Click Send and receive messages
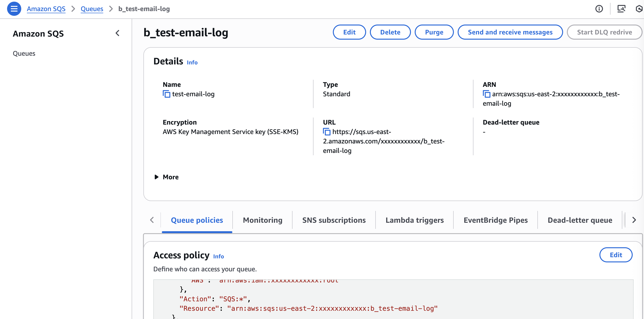Viewport: 644px width, 319px height. pyautogui.click(x=510, y=32)
